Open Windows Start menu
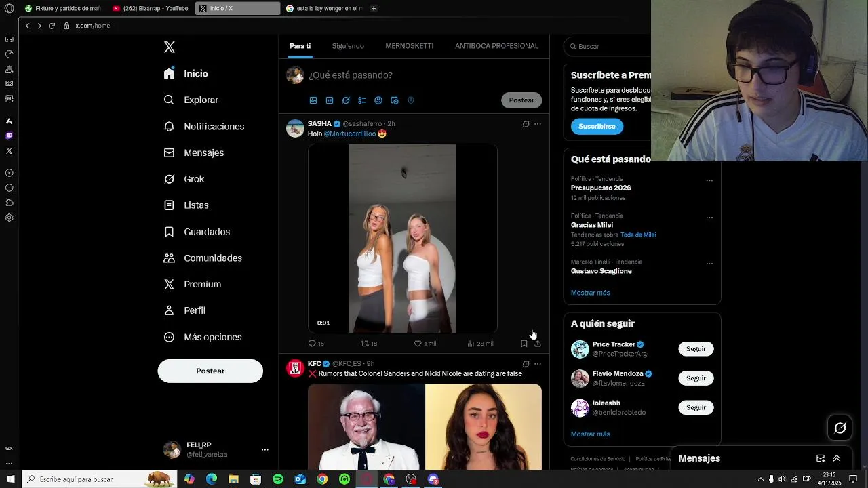This screenshot has height=488, width=868. (x=10, y=479)
